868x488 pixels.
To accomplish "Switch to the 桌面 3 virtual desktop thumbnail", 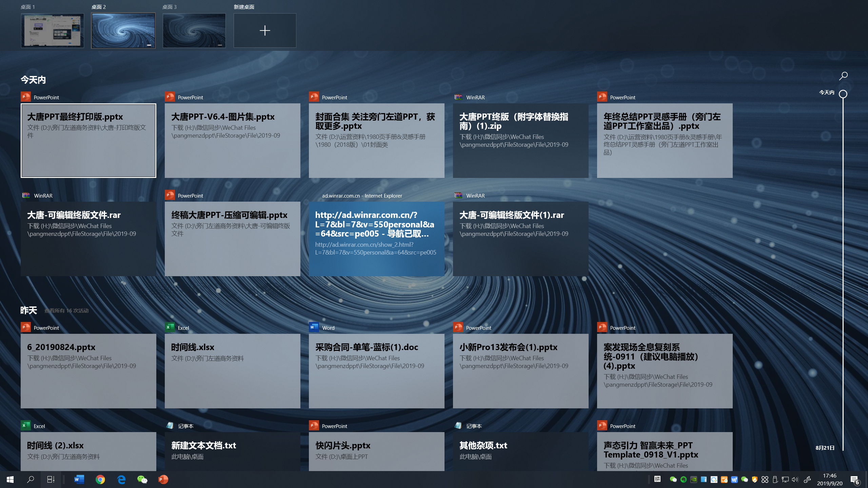I will (x=194, y=30).
